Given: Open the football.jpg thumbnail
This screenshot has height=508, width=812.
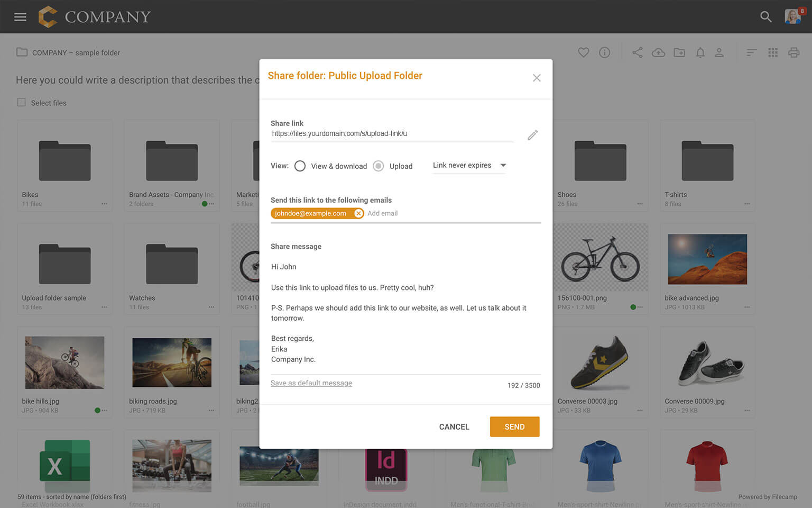Looking at the screenshot, I should point(279,466).
